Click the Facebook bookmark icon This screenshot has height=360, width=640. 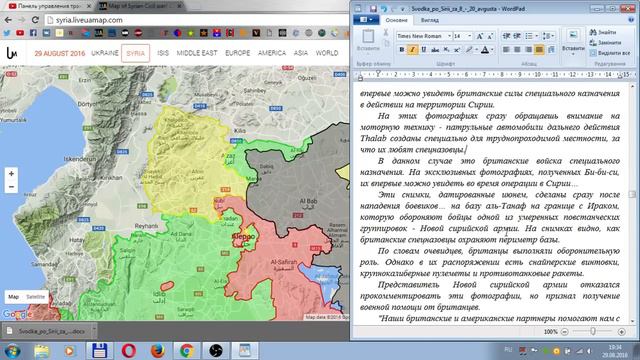coord(33,33)
